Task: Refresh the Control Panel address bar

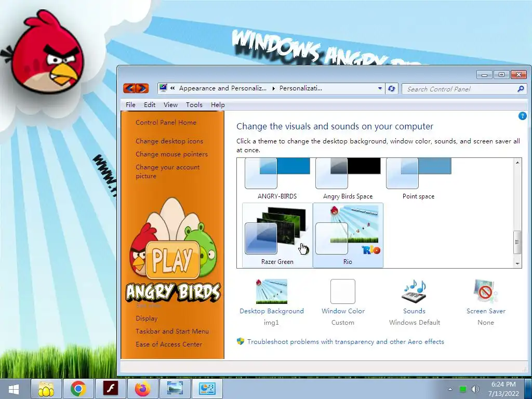Action: (x=392, y=88)
